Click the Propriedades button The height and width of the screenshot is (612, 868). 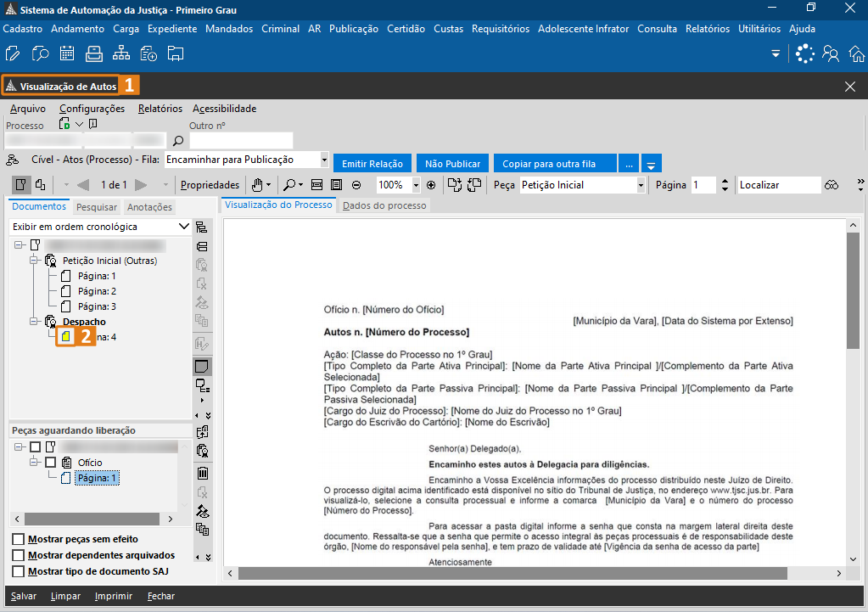point(210,185)
